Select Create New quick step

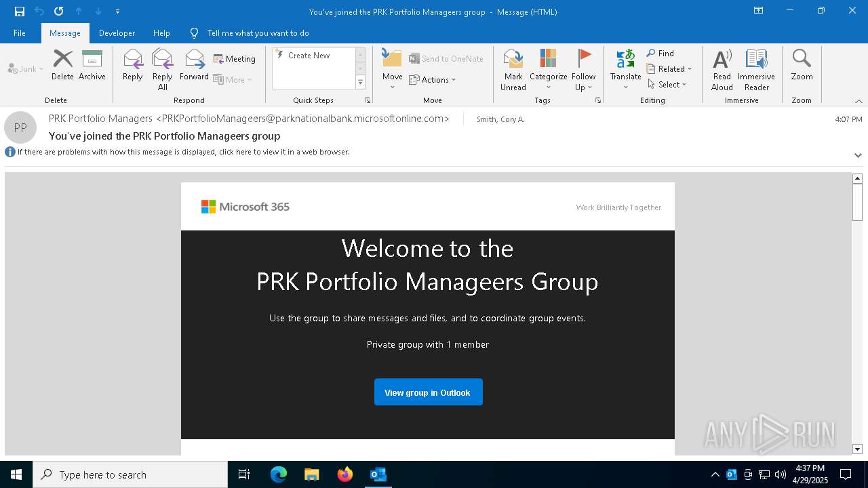309,56
